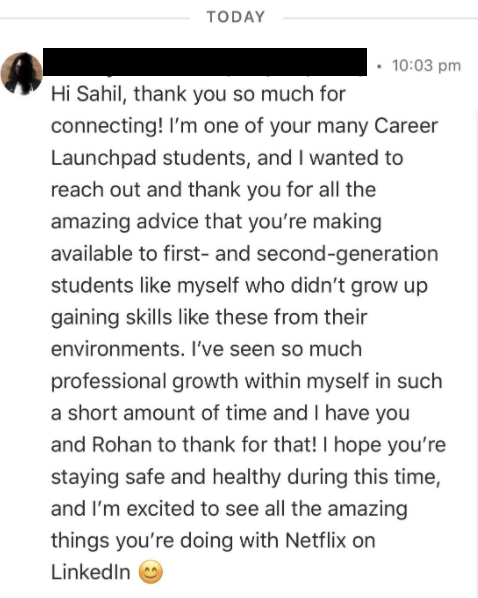Click the phrase second-generation
478x598 pixels.
click(347, 254)
